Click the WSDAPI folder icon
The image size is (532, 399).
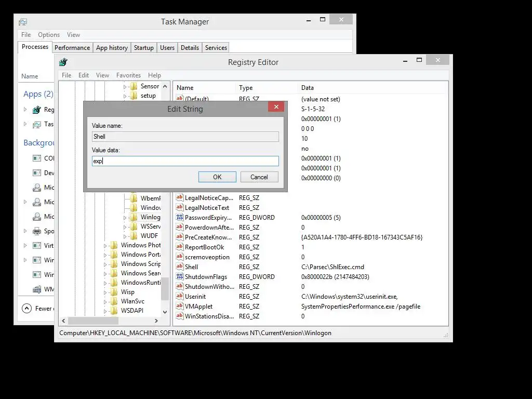point(114,311)
